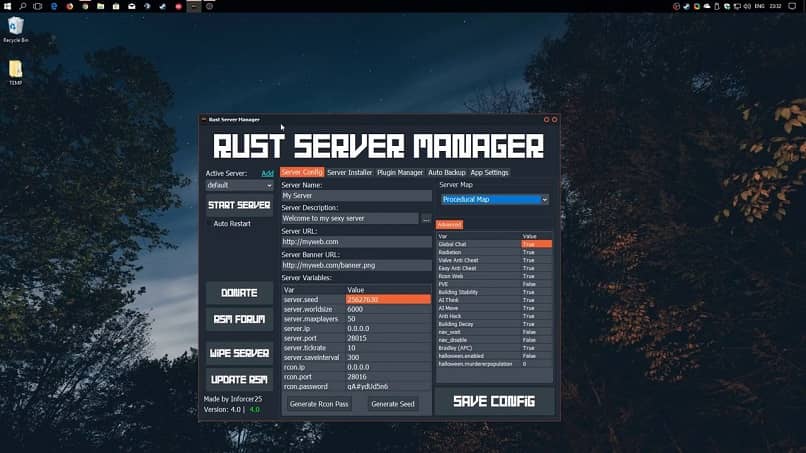This screenshot has width=806, height=453.
Task: Select rcon.port value 28016
Action: [x=388, y=377]
